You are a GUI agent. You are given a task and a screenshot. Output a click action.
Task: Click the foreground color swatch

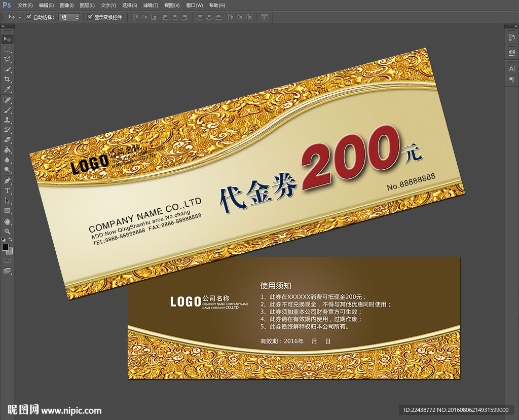click(5, 247)
